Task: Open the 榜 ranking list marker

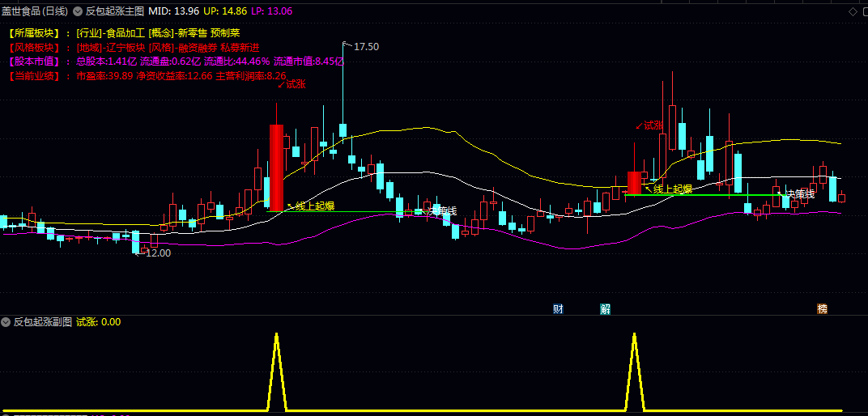Action: click(x=823, y=308)
